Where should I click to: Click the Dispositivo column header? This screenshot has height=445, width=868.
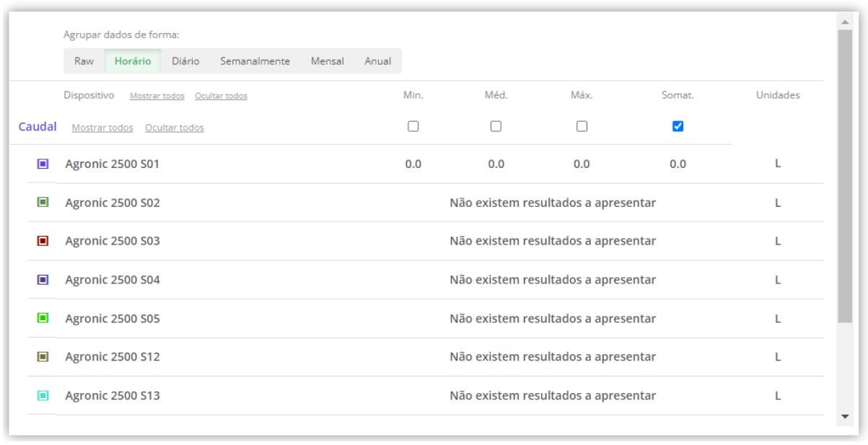tap(89, 95)
